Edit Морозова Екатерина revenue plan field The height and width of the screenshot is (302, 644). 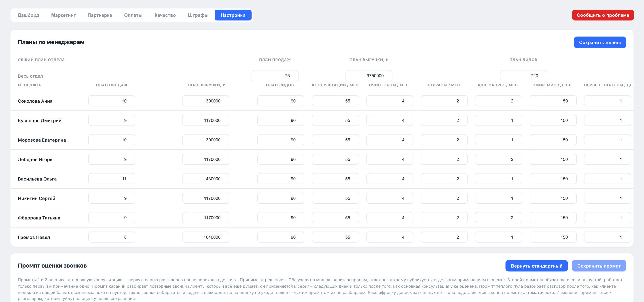tap(205, 140)
